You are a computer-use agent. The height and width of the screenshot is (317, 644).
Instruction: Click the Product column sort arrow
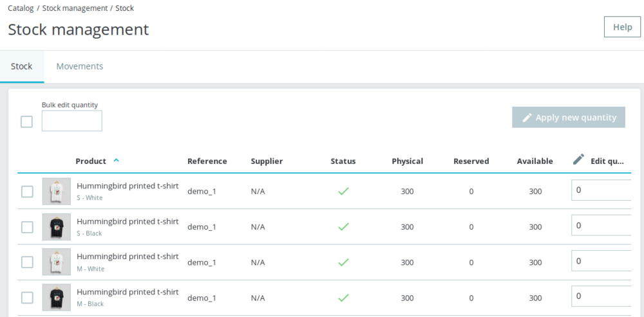116,161
